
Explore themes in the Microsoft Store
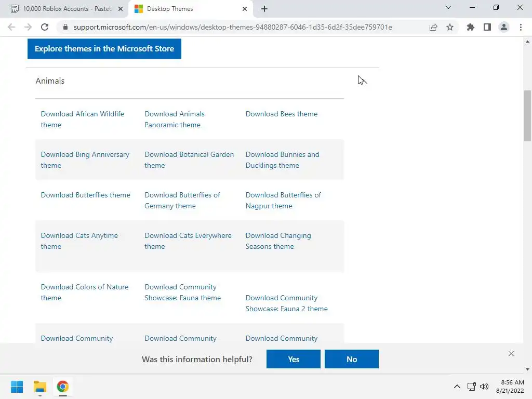click(104, 48)
